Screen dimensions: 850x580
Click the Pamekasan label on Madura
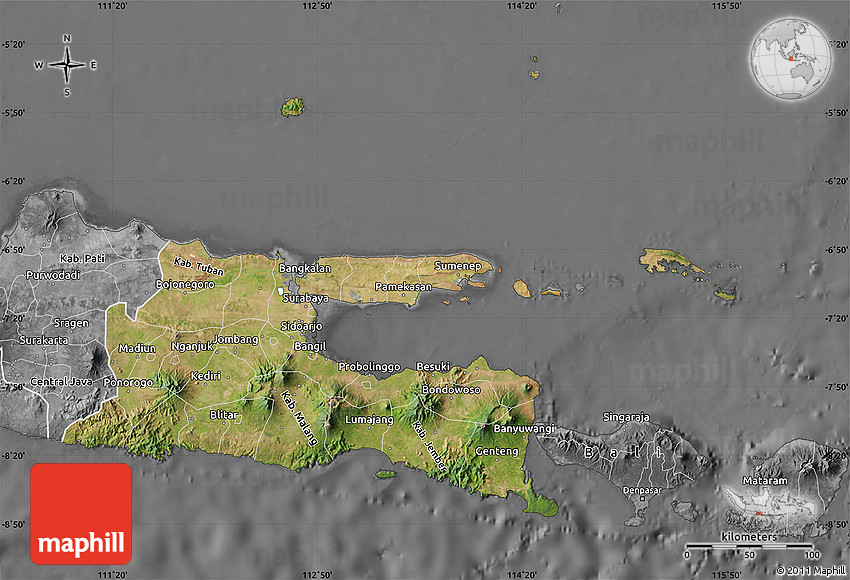click(x=403, y=287)
